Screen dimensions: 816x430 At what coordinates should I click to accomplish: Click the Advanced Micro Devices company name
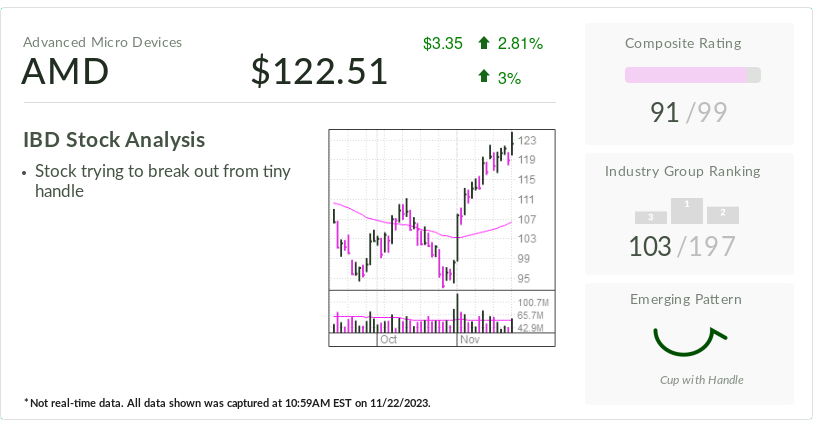103,42
